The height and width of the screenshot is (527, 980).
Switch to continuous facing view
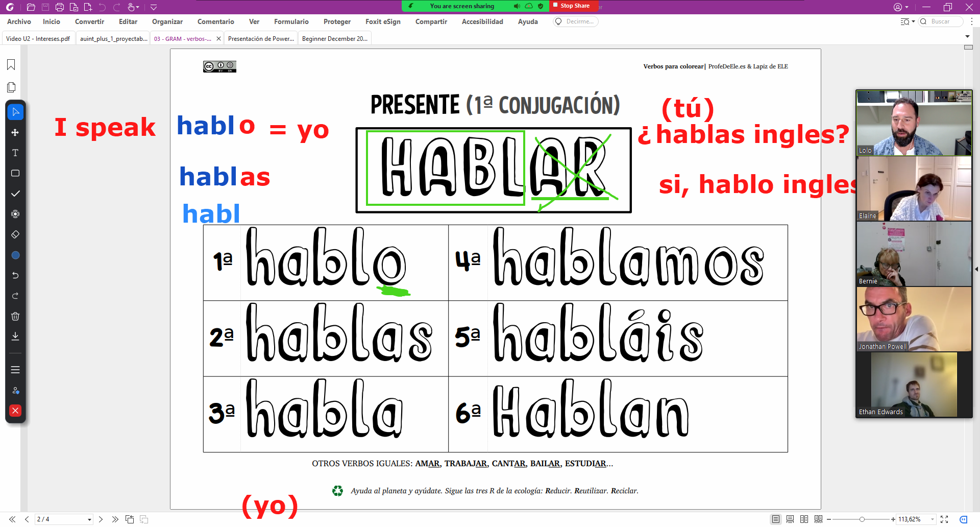pos(819,519)
